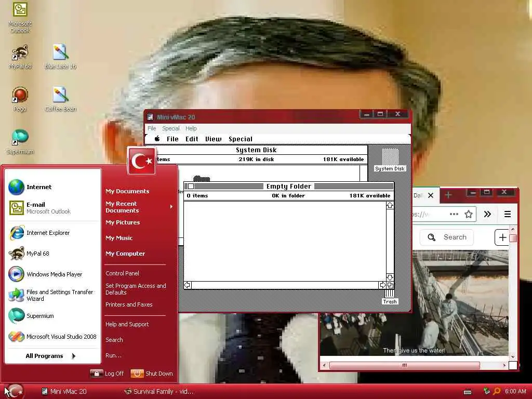Click the browser page actions ellipsis
Screen dimensions: 532x399
pyautogui.click(x=454, y=214)
